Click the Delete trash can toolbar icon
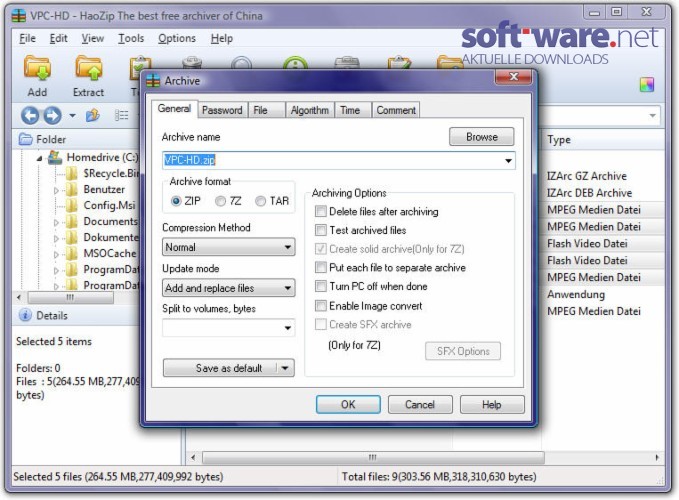The height and width of the screenshot is (500, 679). pos(192,63)
